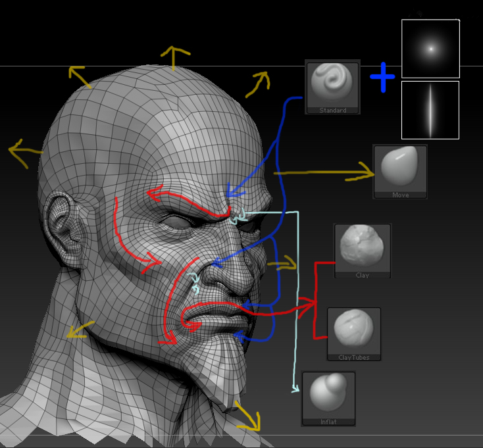Choose the Clay brush icon

pos(362,251)
